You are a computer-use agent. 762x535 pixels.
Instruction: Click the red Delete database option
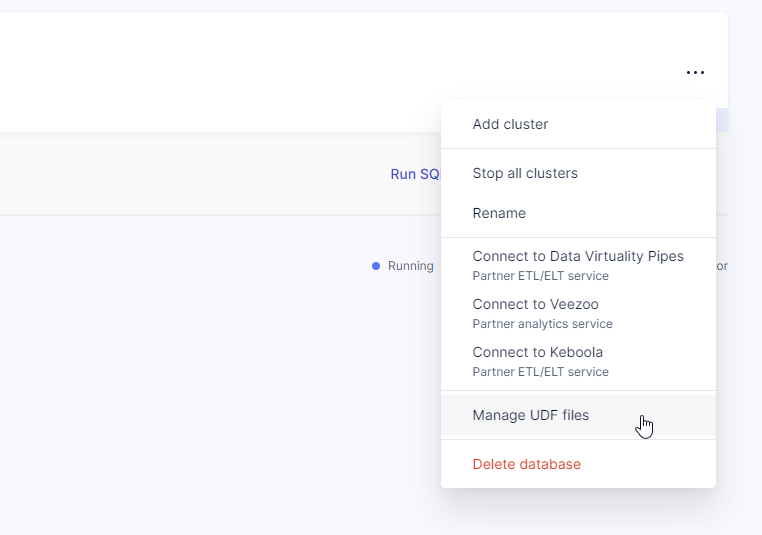click(526, 464)
